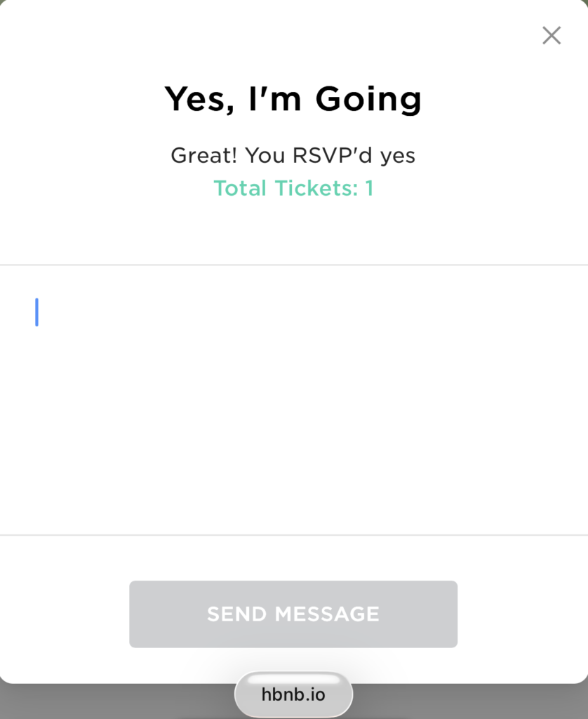Select the Total Tickets: 1 link
Screen dimensions: 588x719
[x=293, y=188]
